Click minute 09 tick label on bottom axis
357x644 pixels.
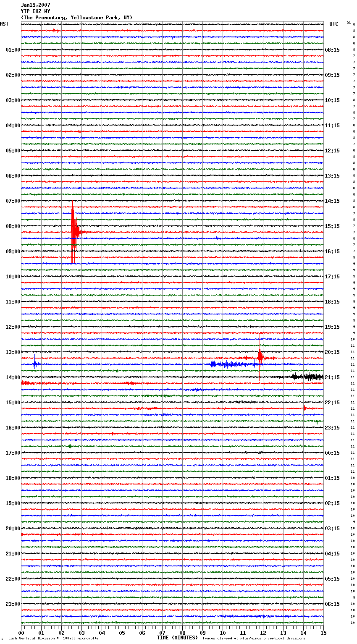click(202, 633)
